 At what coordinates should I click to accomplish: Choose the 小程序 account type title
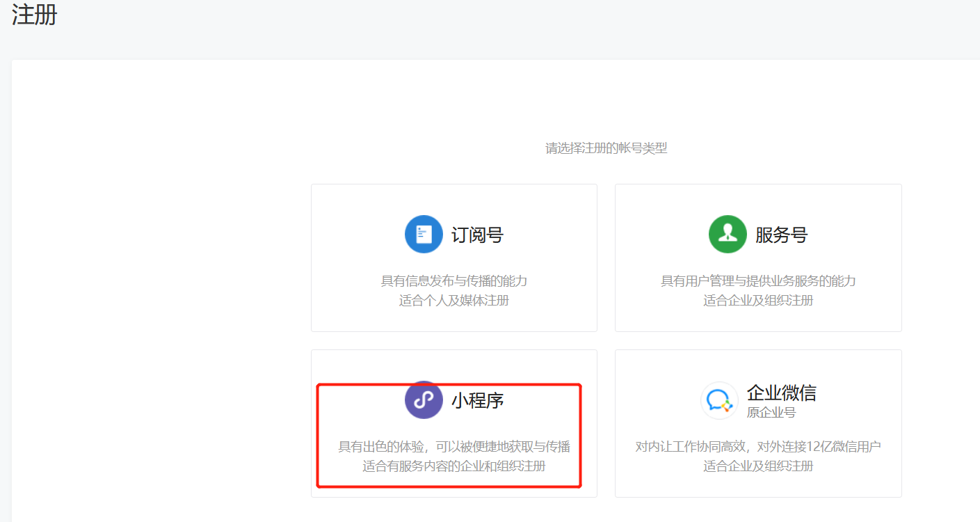click(x=477, y=400)
